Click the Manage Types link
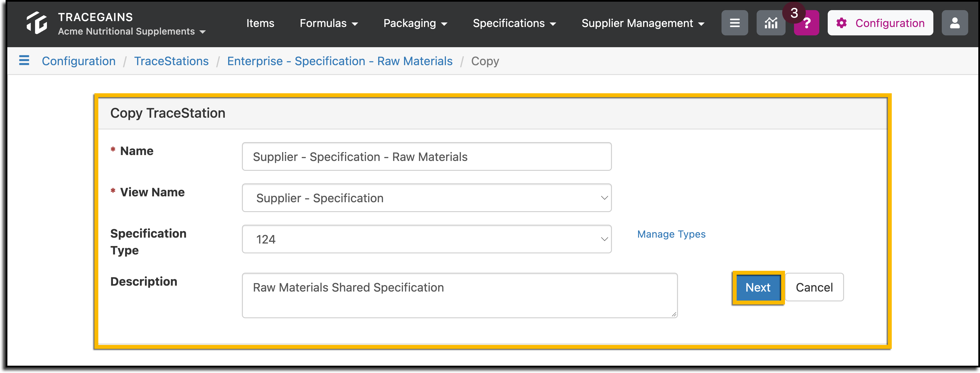This screenshot has width=980, height=373. coord(671,234)
